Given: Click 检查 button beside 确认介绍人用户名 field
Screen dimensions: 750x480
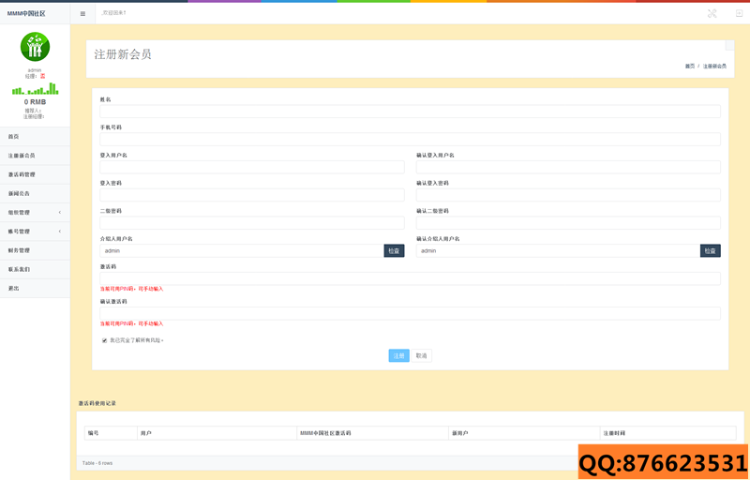Looking at the screenshot, I should point(710,251).
